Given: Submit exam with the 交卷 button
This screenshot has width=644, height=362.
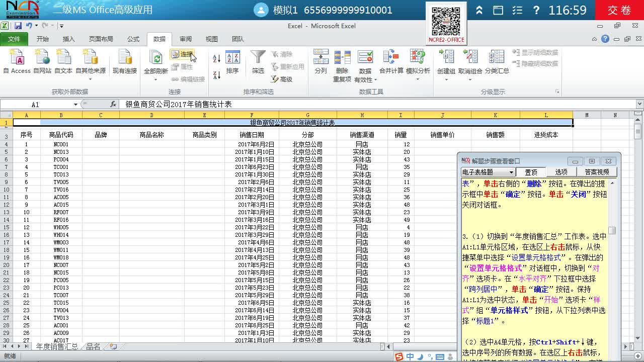Looking at the screenshot, I should (619, 10).
